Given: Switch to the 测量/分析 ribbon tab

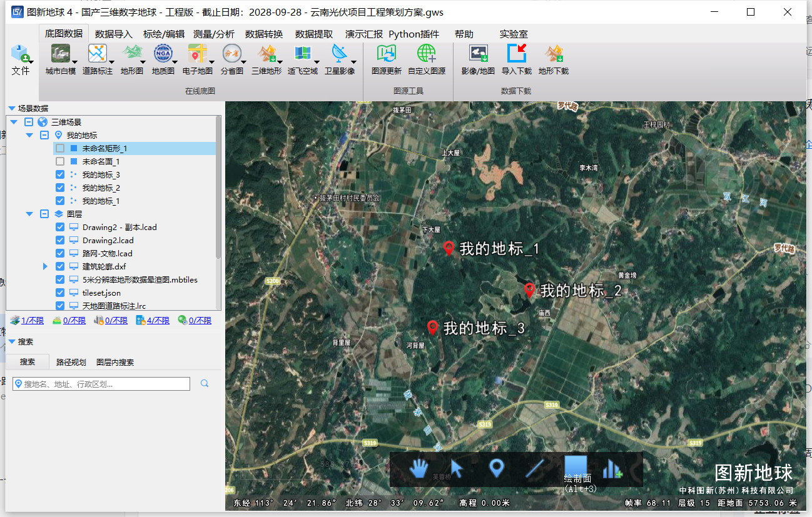Looking at the screenshot, I should click(x=214, y=34).
